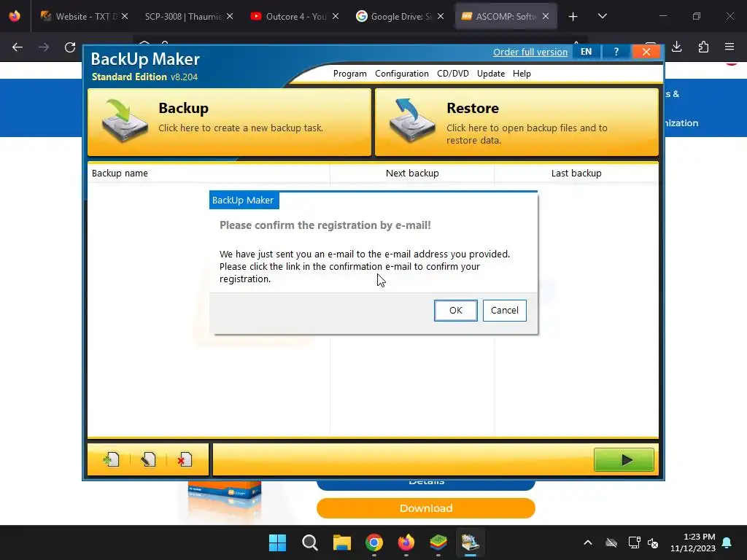The height and width of the screenshot is (560, 747).
Task: Open the Program menu
Action: tap(349, 74)
